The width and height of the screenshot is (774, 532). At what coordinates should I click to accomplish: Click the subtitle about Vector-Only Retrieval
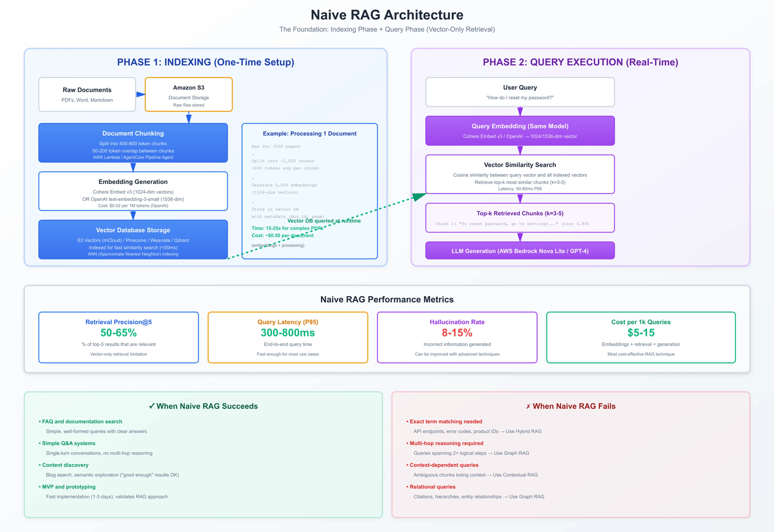[387, 29]
